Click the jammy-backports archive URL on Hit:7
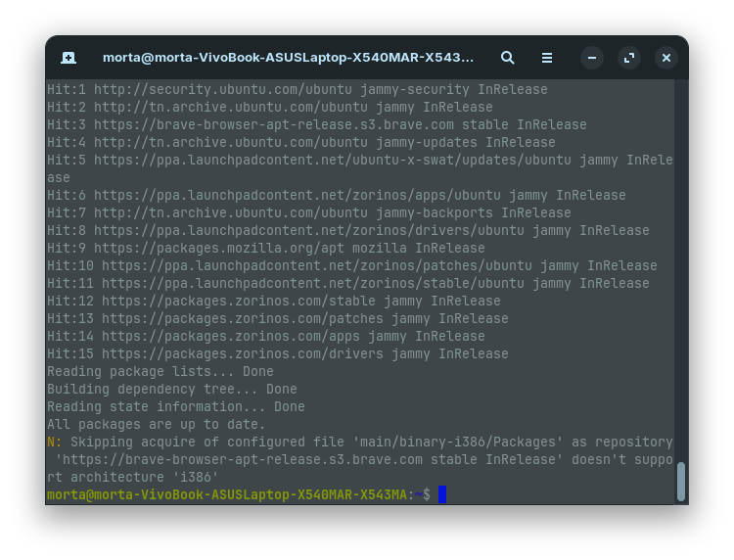734x560 pixels. point(231,213)
